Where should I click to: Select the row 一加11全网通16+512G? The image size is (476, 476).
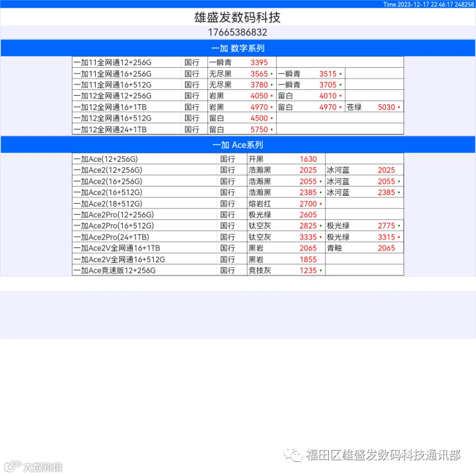[238, 85]
